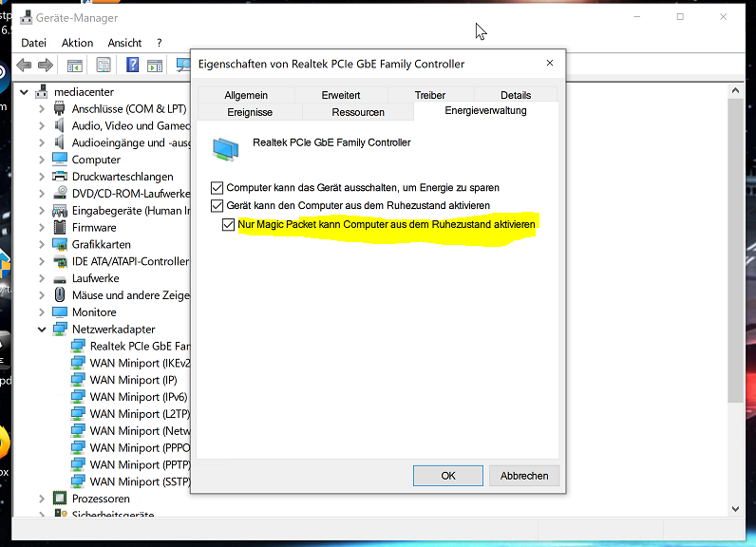Click the Realtek controller network icon in dialog

pyautogui.click(x=225, y=148)
